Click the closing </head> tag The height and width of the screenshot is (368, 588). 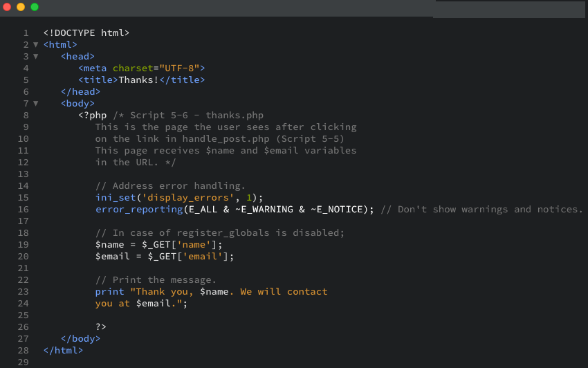coord(81,91)
